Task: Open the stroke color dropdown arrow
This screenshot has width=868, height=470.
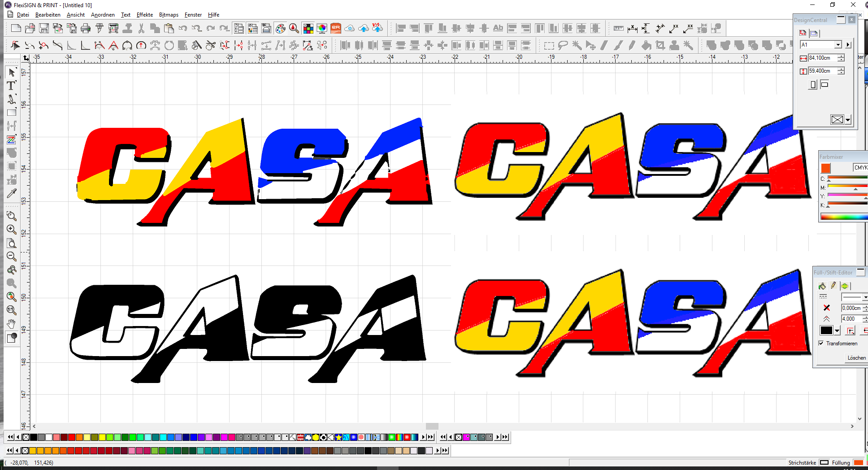Action: (x=837, y=331)
